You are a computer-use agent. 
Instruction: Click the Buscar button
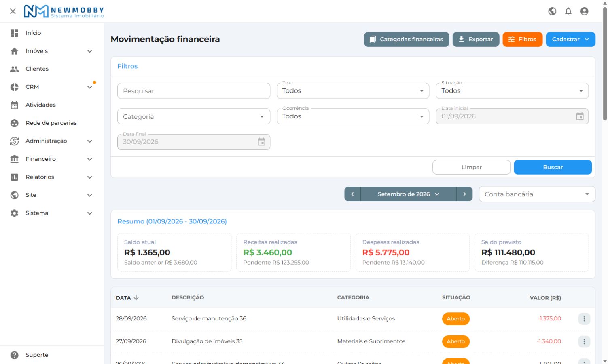553,167
